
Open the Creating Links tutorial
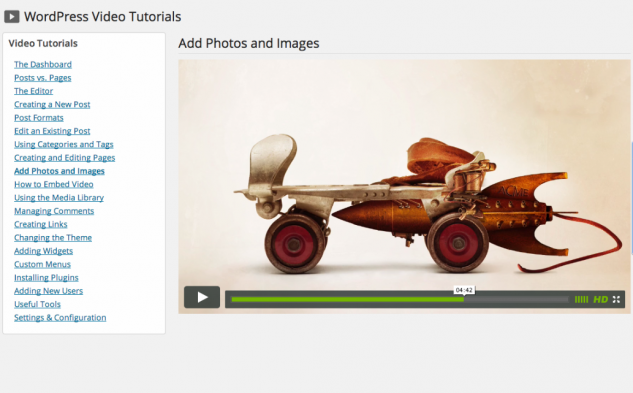[x=41, y=224]
